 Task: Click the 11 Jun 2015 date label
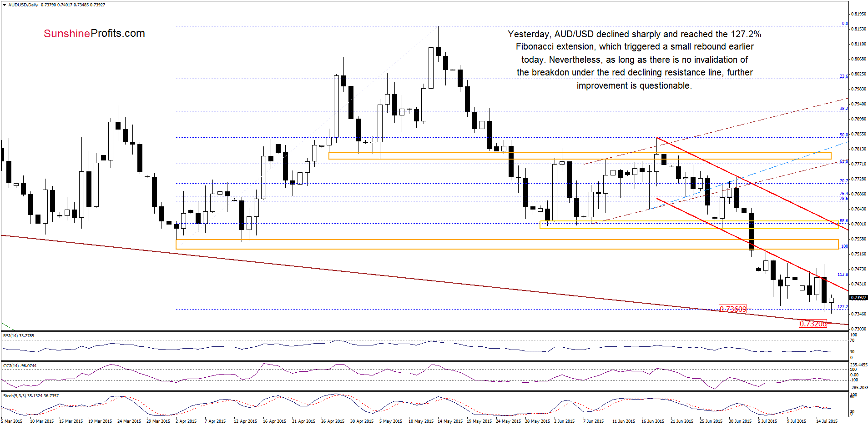point(624,421)
